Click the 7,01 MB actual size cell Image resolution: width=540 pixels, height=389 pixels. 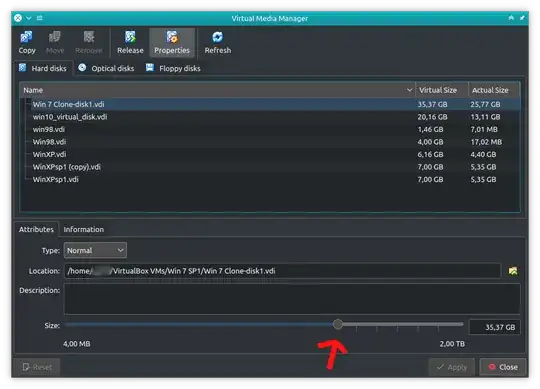(x=484, y=129)
